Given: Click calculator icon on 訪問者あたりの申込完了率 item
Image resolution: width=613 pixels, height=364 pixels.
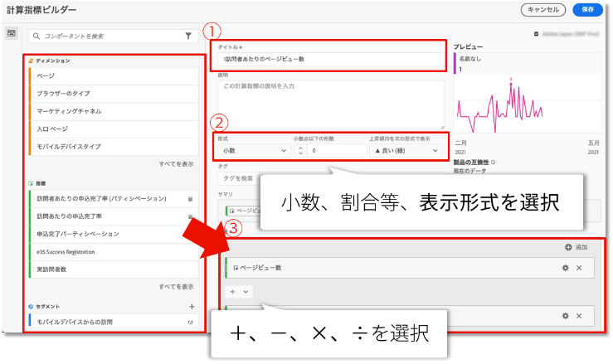Looking at the screenshot, I should tap(191, 199).
